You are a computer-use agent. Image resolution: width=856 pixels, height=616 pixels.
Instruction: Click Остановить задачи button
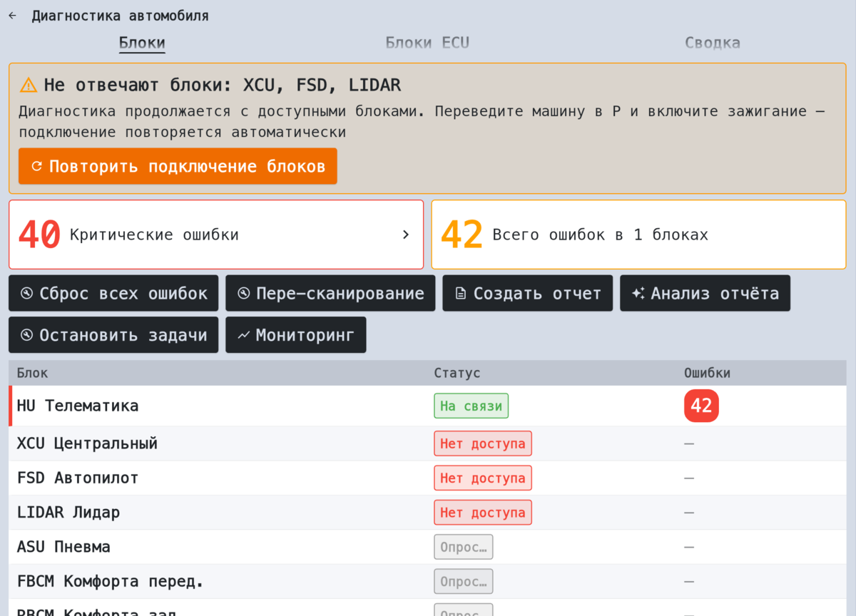point(113,335)
